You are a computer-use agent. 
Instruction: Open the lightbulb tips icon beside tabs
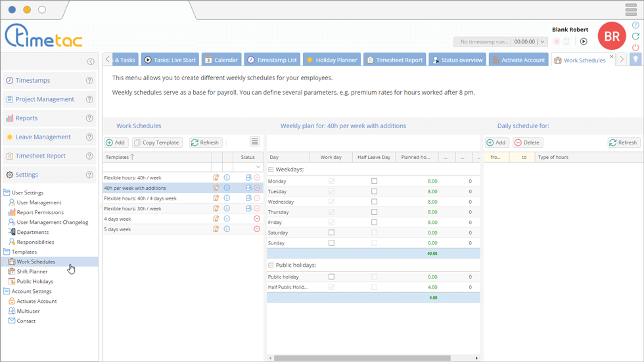(x=635, y=59)
